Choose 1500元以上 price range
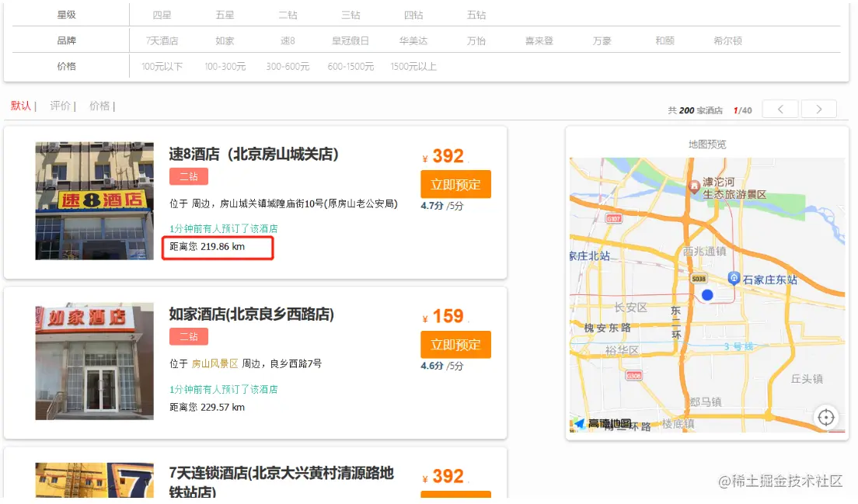858x504 pixels. point(413,67)
